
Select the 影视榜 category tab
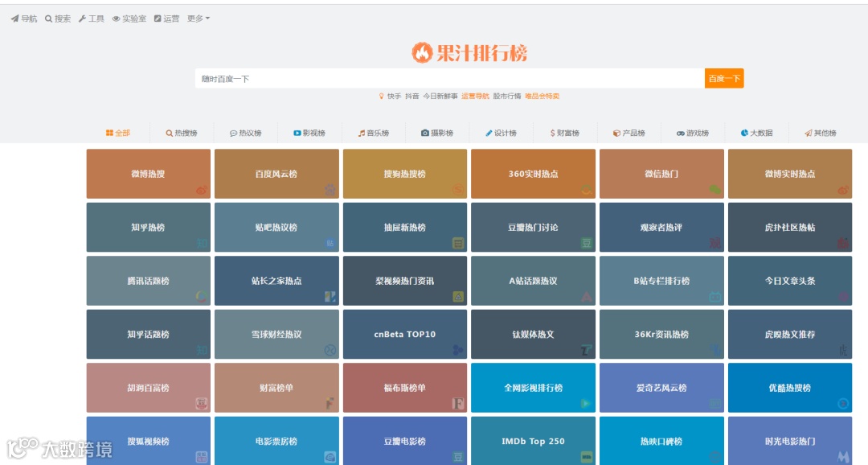[309, 133]
